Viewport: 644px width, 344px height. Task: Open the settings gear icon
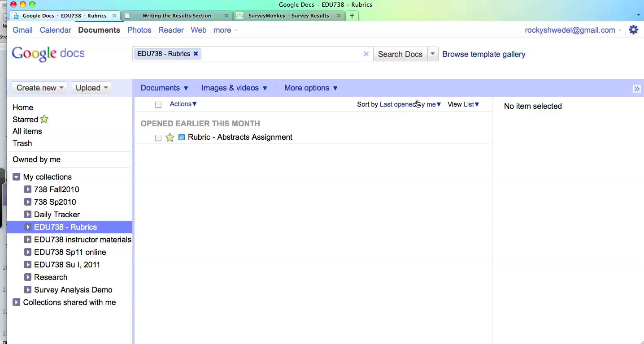pos(633,30)
